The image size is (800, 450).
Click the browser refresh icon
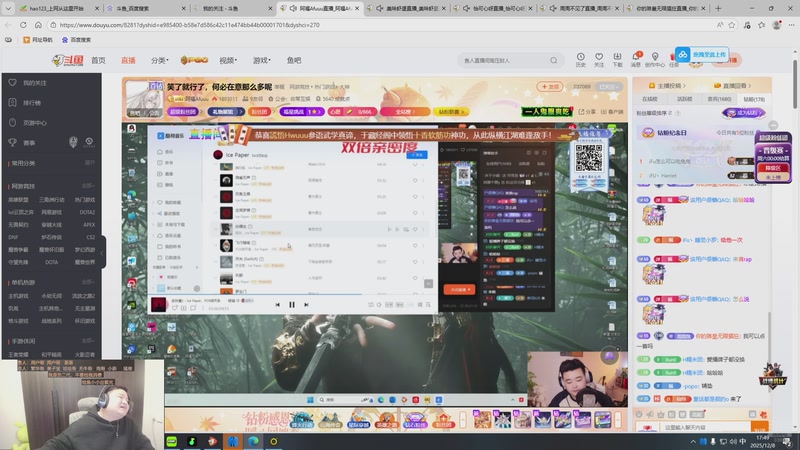tap(23, 24)
